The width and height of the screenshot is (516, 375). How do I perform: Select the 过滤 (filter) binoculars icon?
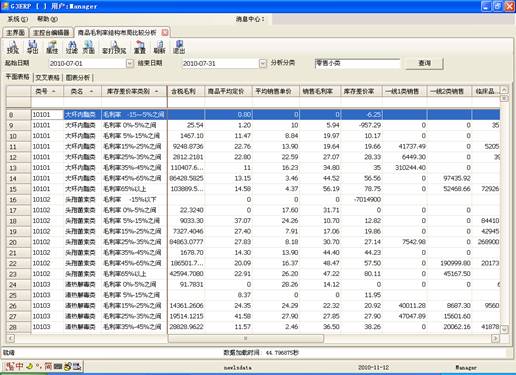pos(72,47)
